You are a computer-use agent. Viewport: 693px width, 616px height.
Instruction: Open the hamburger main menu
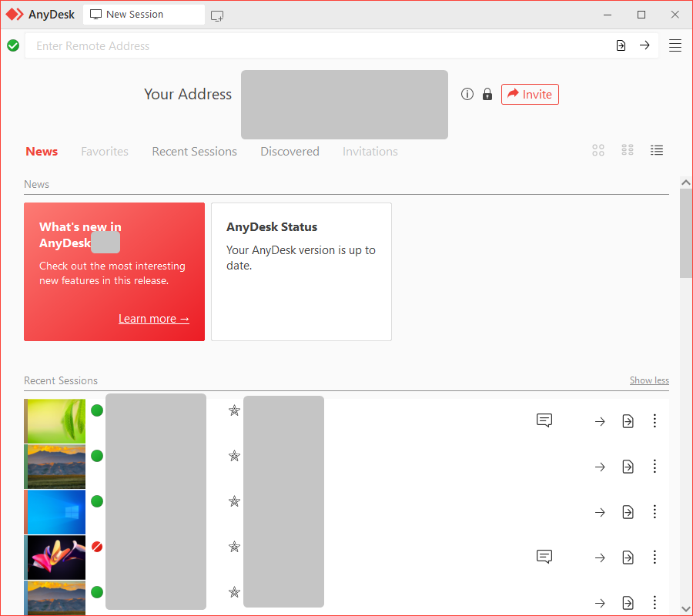pyautogui.click(x=675, y=45)
